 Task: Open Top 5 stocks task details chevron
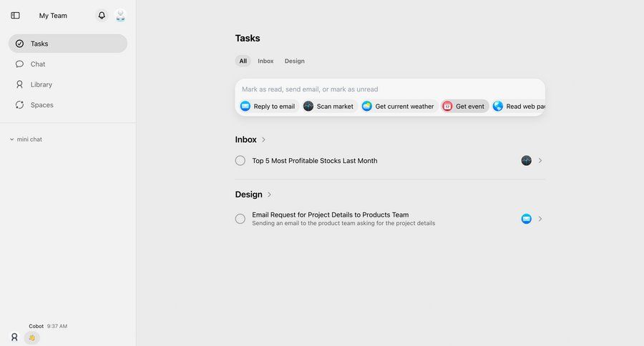pyautogui.click(x=540, y=161)
